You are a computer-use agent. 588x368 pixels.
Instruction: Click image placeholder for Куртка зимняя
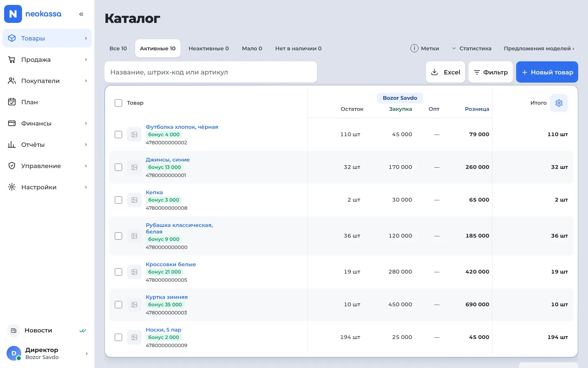pyautogui.click(x=134, y=305)
